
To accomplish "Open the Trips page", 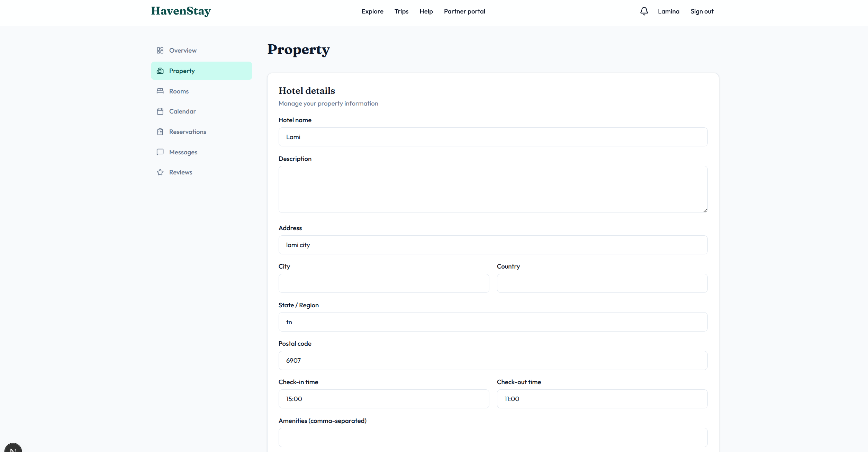I will tap(401, 11).
